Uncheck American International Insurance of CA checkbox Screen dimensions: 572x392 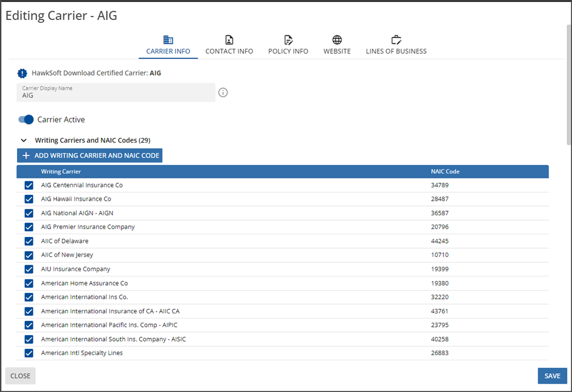[x=29, y=312]
